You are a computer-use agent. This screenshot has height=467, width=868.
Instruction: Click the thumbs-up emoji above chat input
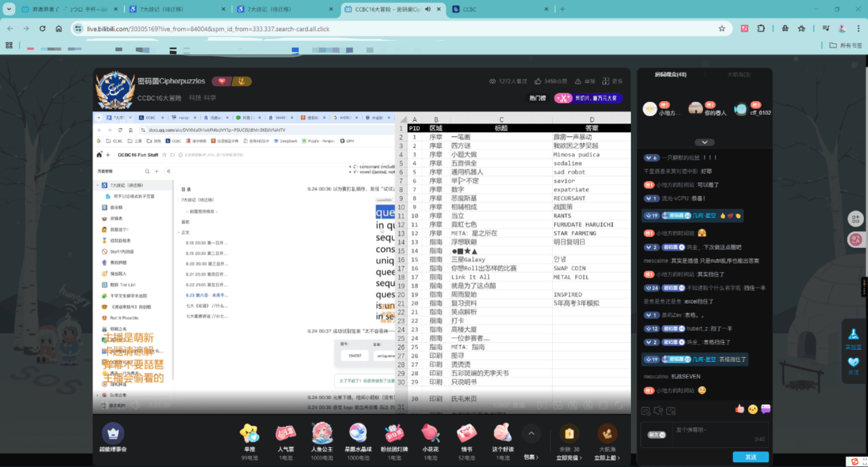pyautogui.click(x=740, y=409)
